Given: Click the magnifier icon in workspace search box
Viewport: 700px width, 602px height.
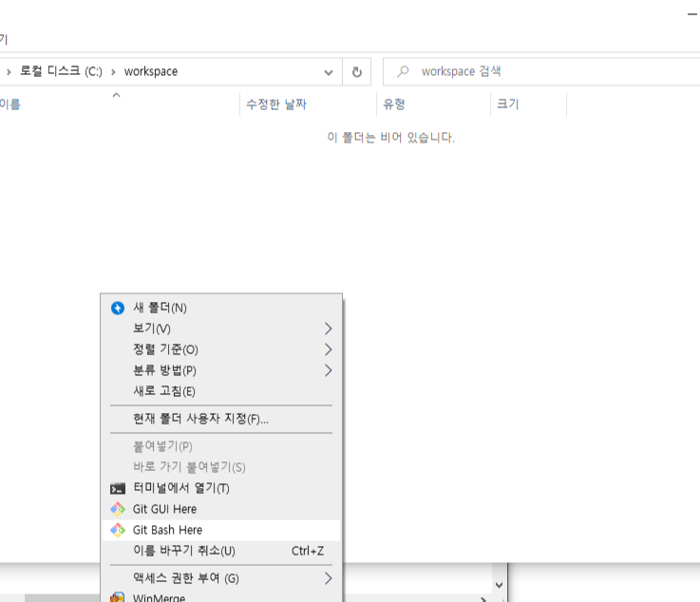Looking at the screenshot, I should (x=403, y=71).
